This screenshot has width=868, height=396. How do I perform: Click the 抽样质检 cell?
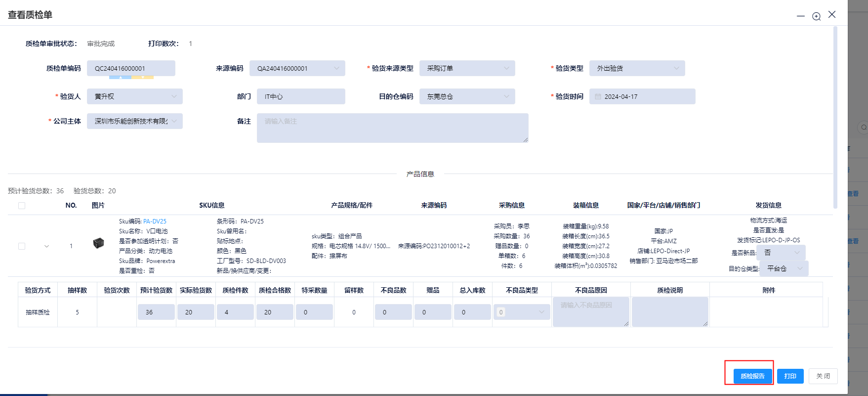tap(38, 312)
